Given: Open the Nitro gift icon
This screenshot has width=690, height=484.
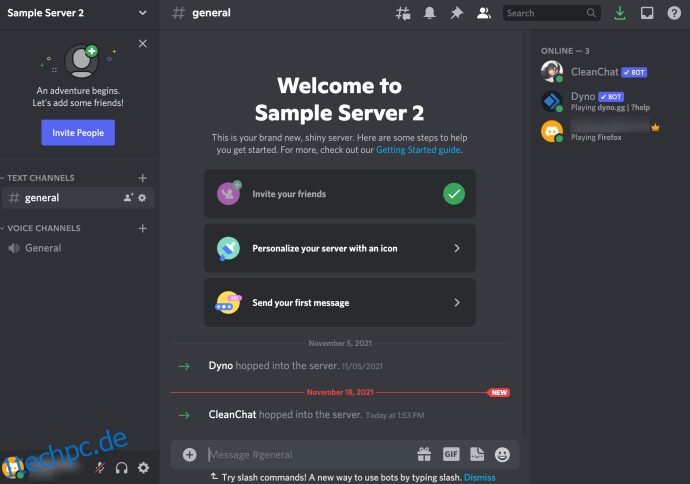Looking at the screenshot, I should tap(424, 455).
